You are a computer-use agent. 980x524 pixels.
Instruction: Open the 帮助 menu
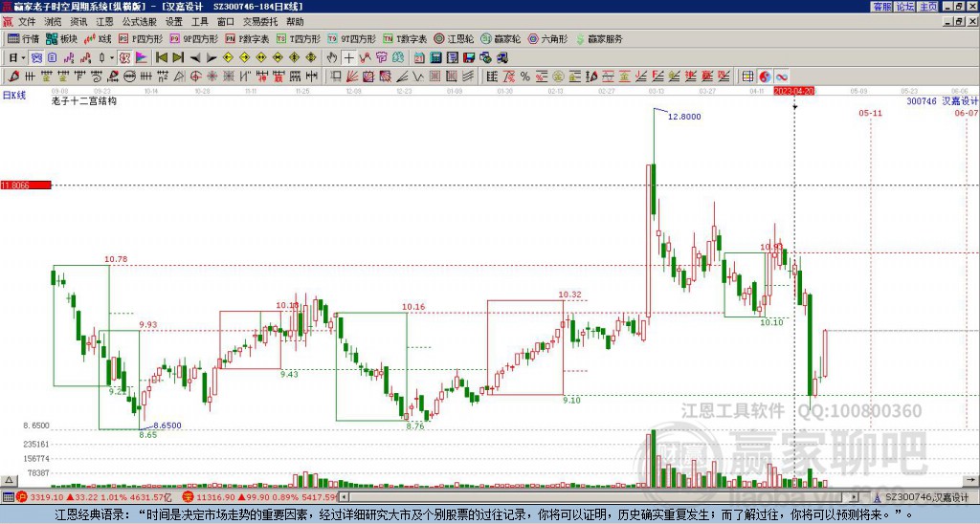tap(295, 22)
